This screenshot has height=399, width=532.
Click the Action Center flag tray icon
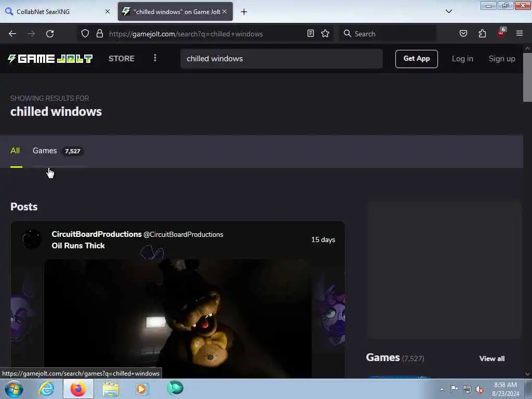(454, 389)
